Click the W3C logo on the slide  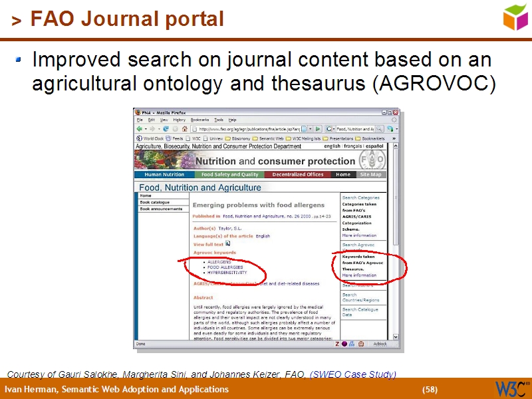[x=512, y=388]
